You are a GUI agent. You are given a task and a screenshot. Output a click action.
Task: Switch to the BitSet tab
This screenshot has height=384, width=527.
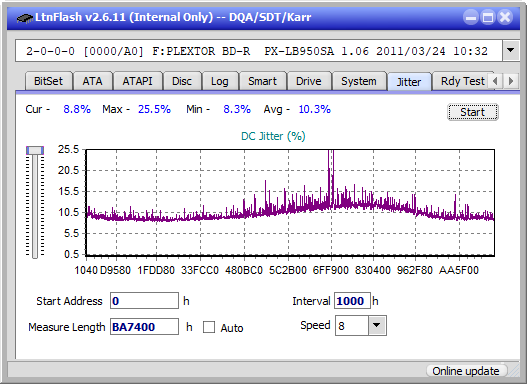click(48, 81)
